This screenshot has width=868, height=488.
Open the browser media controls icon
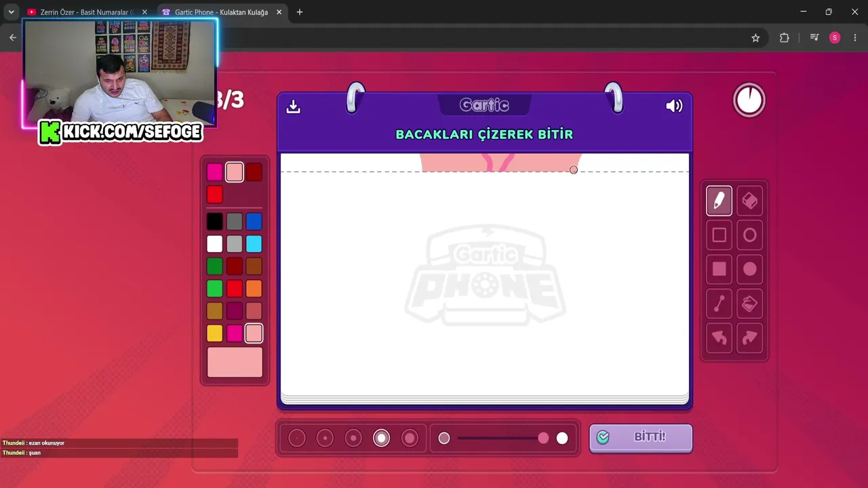tap(814, 38)
